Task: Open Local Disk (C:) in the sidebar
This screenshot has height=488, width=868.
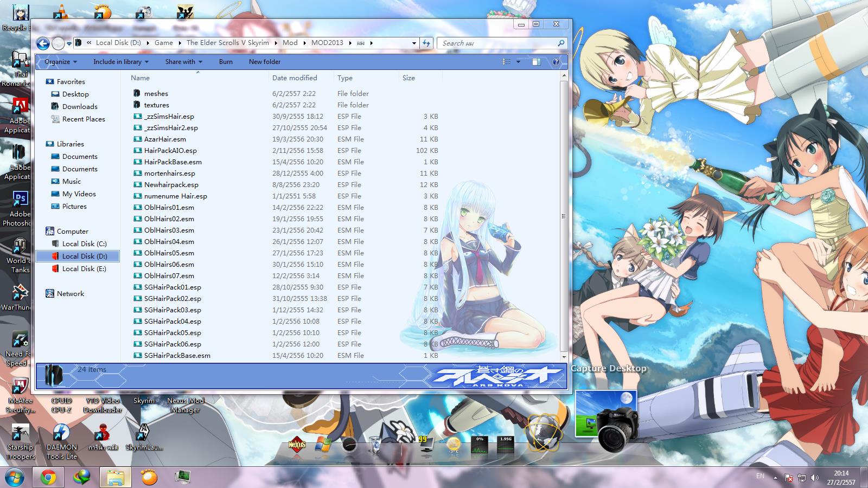Action: [84, 244]
